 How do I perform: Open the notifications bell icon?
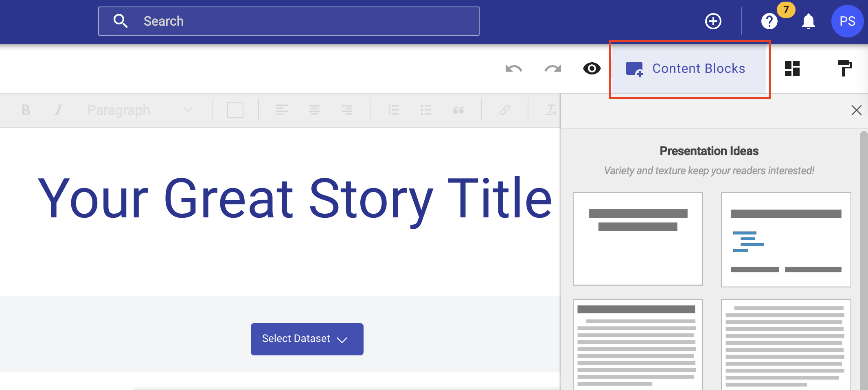(809, 21)
